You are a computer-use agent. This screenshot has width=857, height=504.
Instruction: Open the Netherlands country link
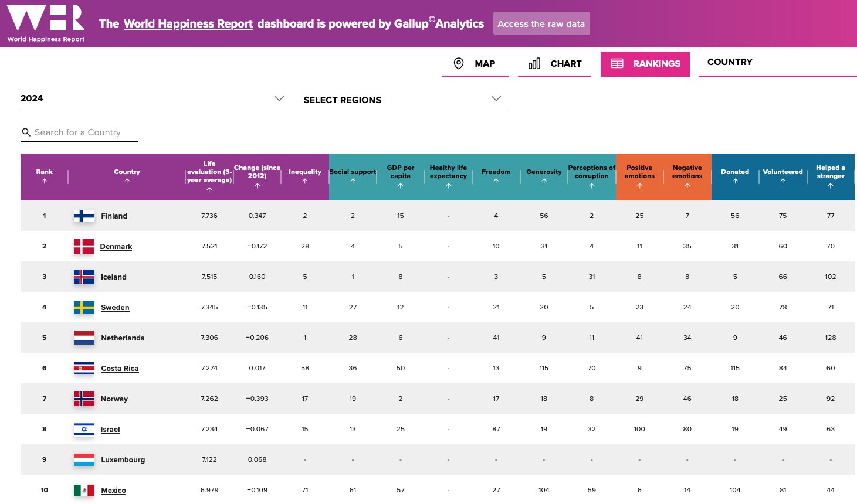123,338
